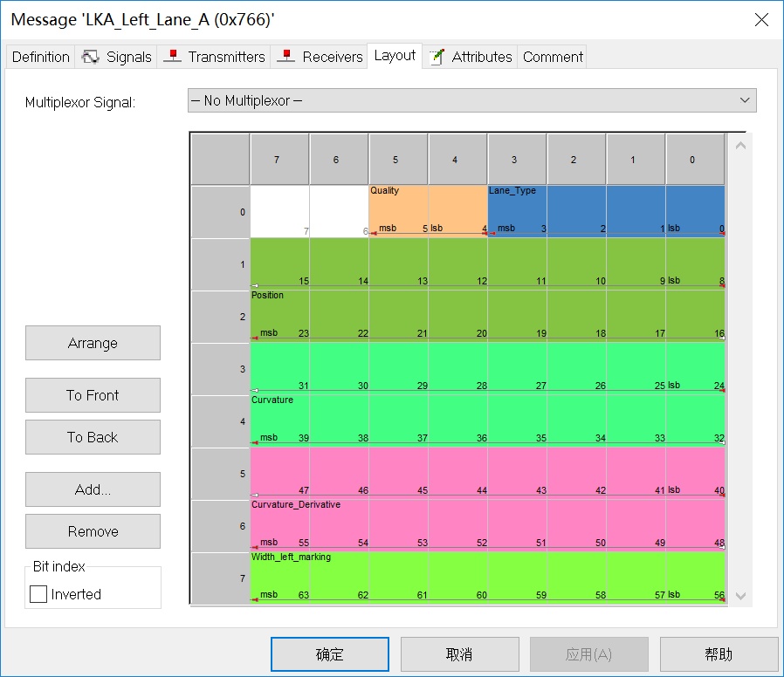
Task: Select the Curvature_Derivative signal block
Action: point(487,499)
